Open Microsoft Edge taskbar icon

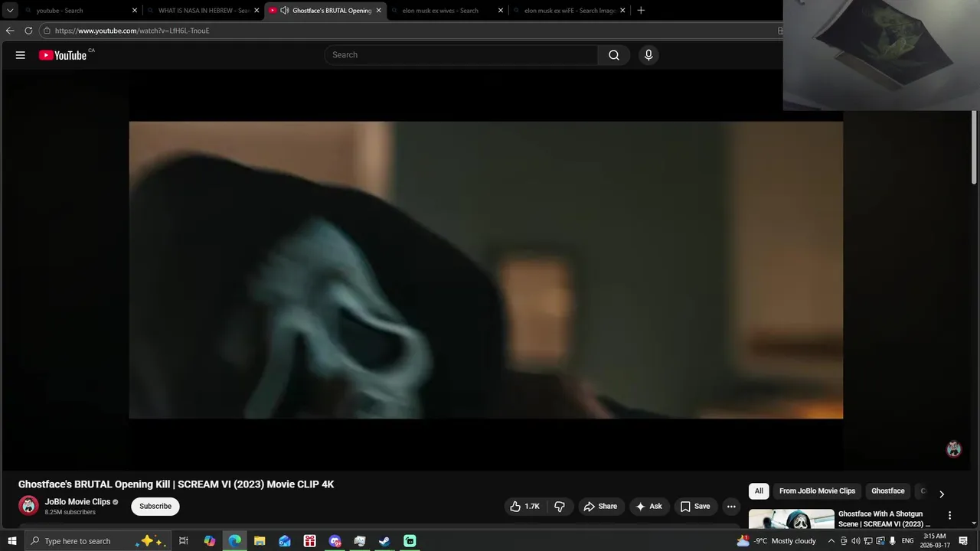pos(234,541)
